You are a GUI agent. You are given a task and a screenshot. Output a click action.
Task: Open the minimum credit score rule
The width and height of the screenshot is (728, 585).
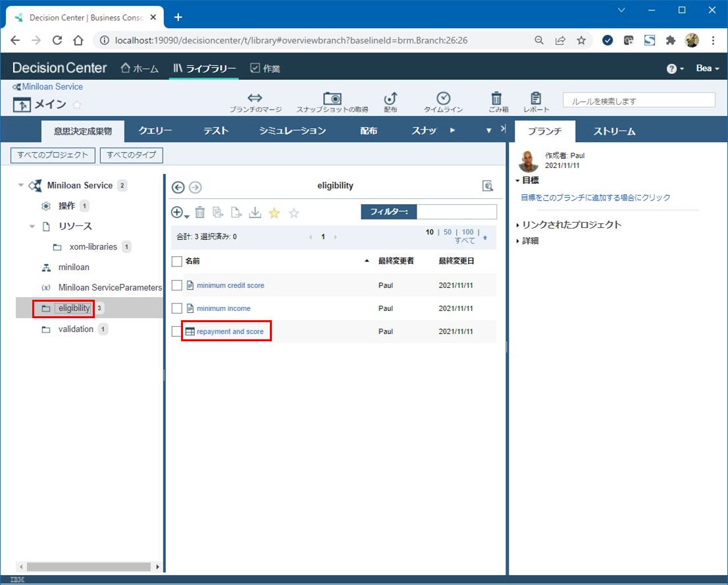(230, 285)
